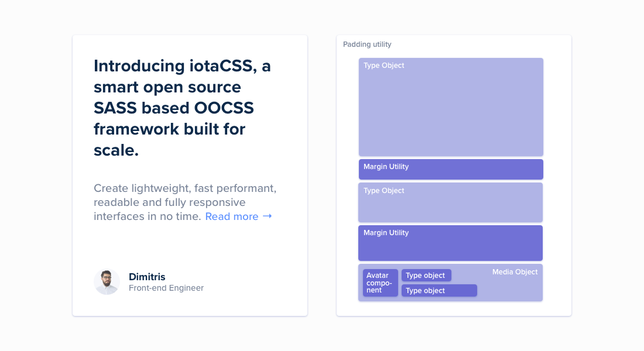The width and height of the screenshot is (644, 351).
Task: Click the Type Object label text
Action: (384, 66)
